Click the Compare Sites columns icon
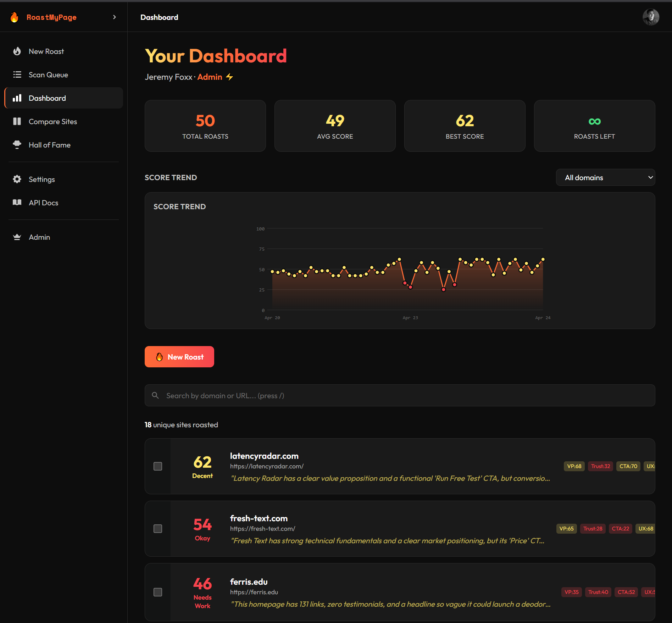This screenshot has width=672, height=623. click(x=17, y=122)
